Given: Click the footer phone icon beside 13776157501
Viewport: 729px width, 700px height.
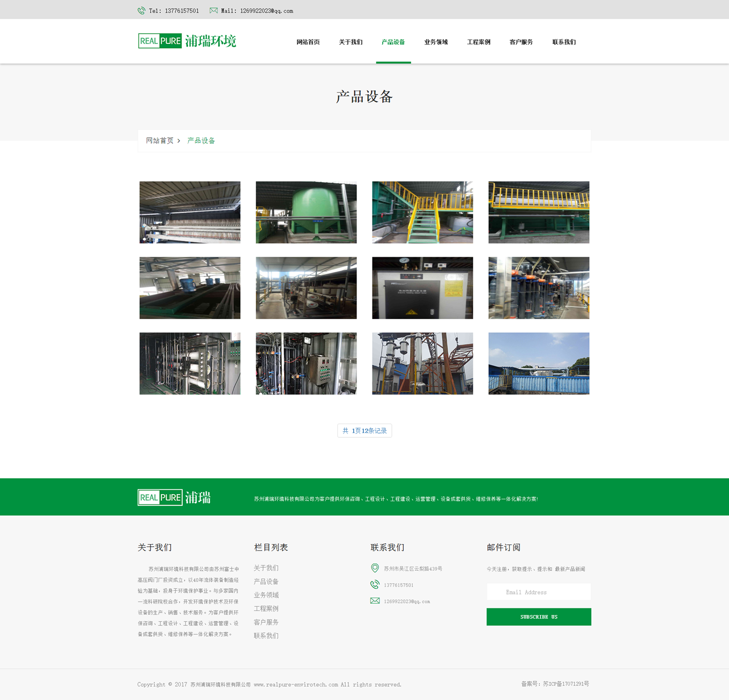Looking at the screenshot, I should tap(375, 585).
